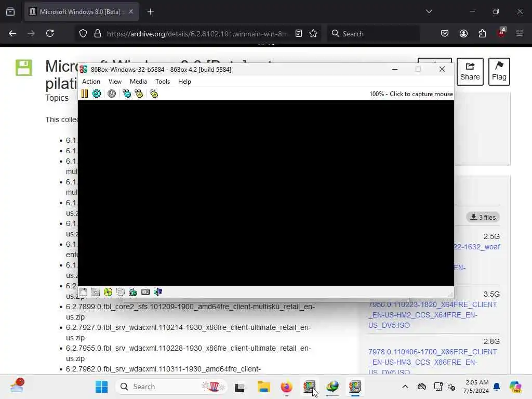
Task: Click the hard disk status icon
Action: [121, 292]
